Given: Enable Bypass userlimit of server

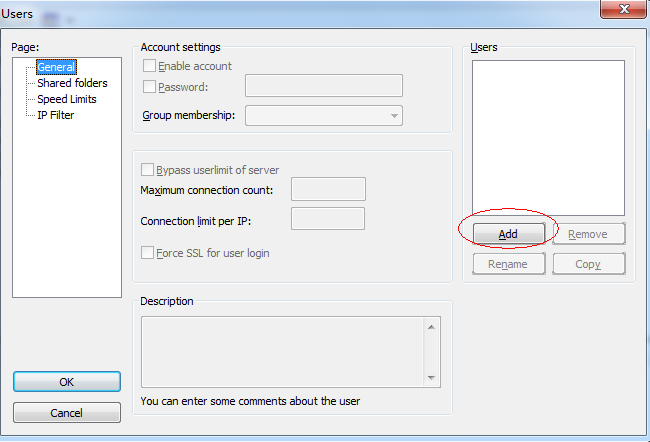Looking at the screenshot, I should [149, 170].
